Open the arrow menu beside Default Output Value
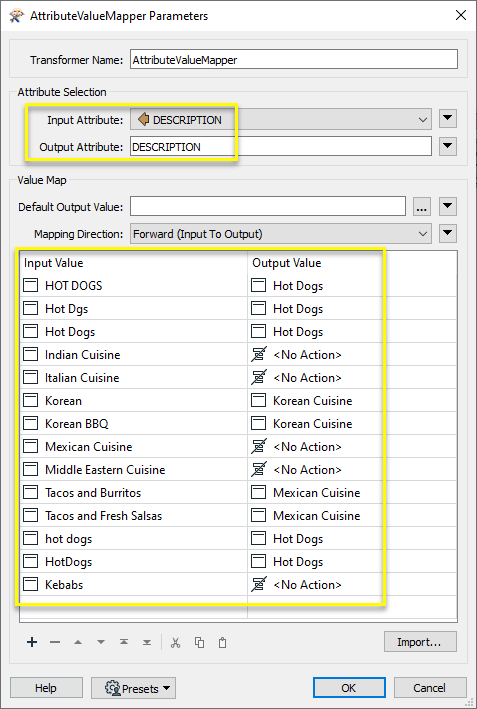Image resolution: width=477 pixels, height=709 pixels. pos(448,206)
